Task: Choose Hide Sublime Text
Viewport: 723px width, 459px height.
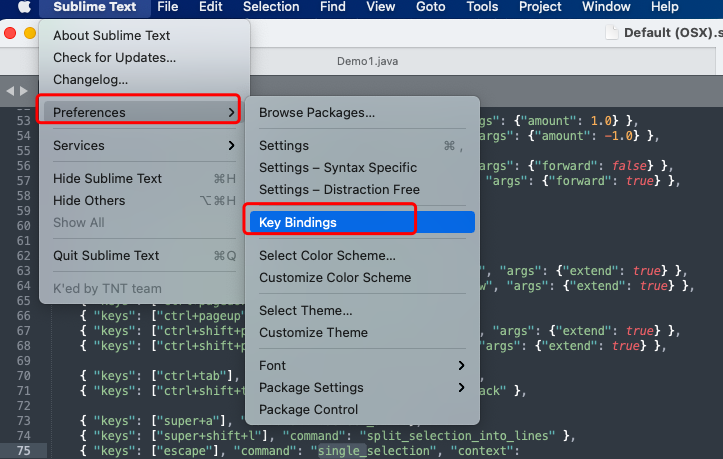Action: [144, 179]
